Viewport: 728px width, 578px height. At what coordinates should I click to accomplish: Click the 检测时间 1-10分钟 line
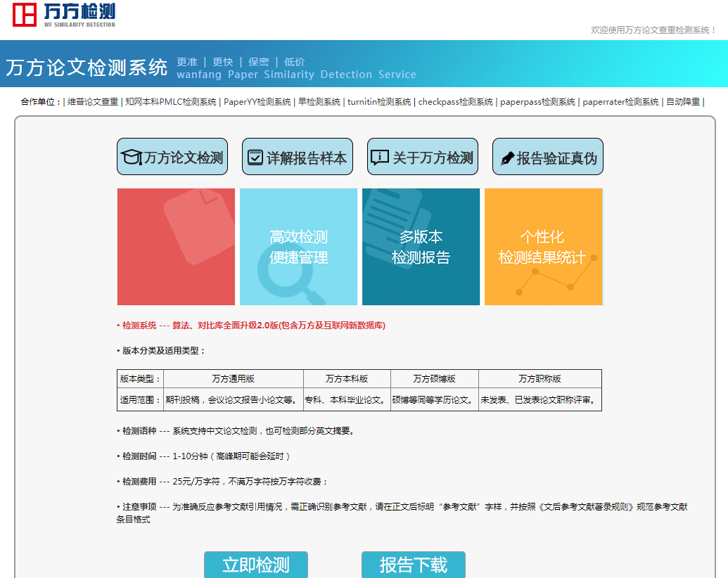204,456
